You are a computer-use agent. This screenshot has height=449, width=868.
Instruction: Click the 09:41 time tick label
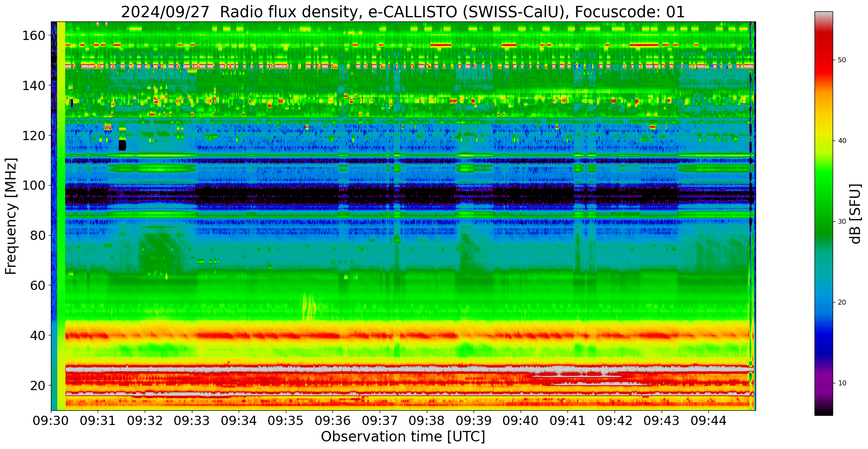(567, 420)
